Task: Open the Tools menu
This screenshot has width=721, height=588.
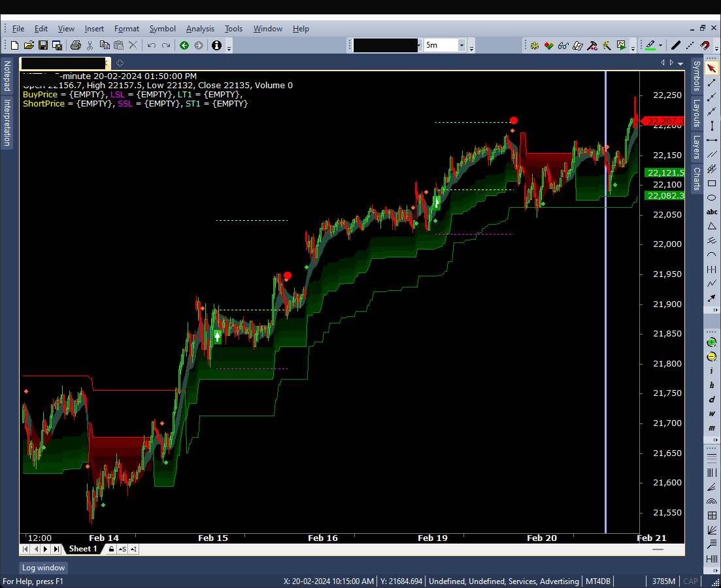Action: click(x=233, y=29)
